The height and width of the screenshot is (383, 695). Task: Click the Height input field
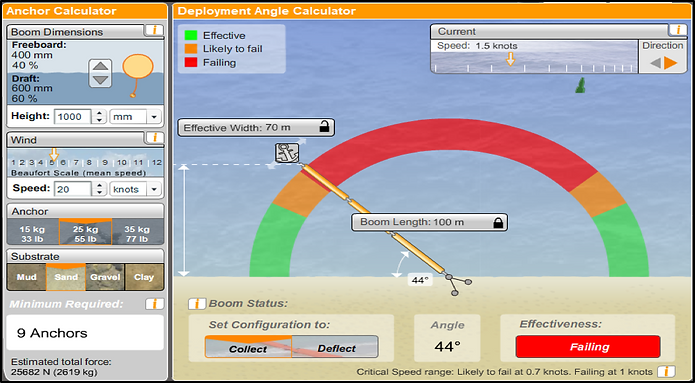(x=73, y=117)
